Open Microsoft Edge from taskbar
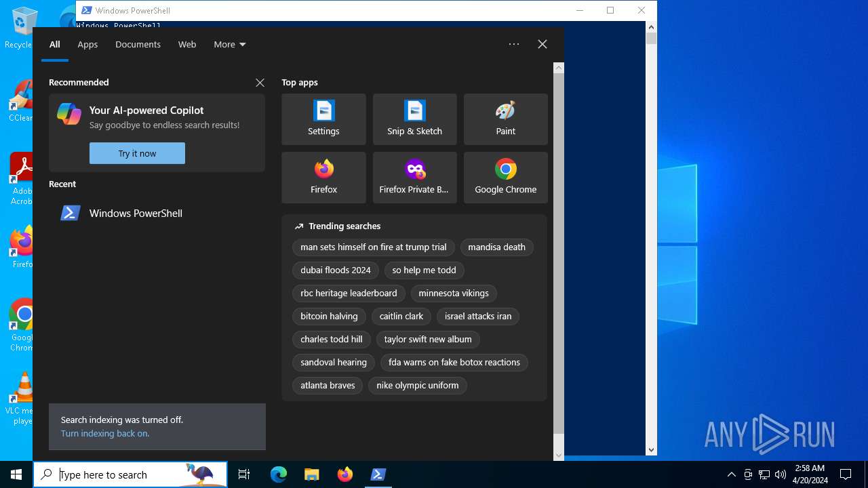This screenshot has height=488, width=868. 279,474
